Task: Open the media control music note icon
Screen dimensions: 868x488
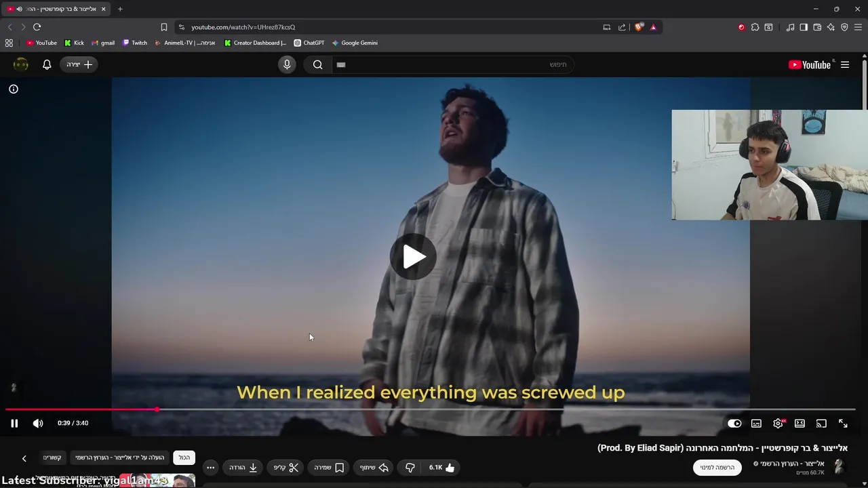Action: pyautogui.click(x=790, y=27)
